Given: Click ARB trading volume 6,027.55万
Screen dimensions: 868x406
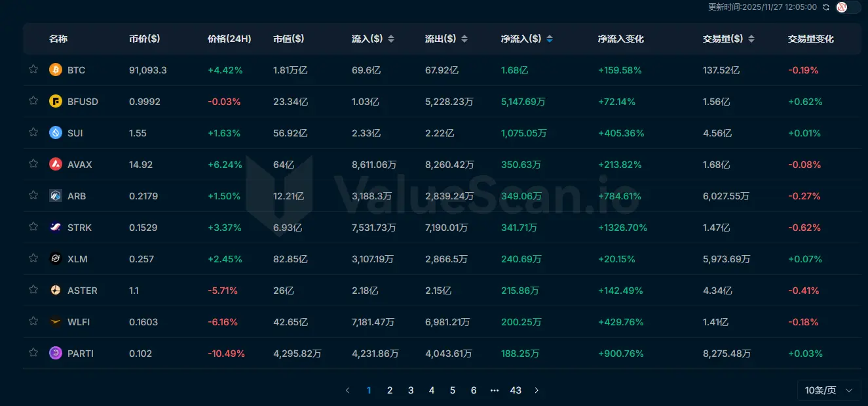Looking at the screenshot, I should point(726,196).
